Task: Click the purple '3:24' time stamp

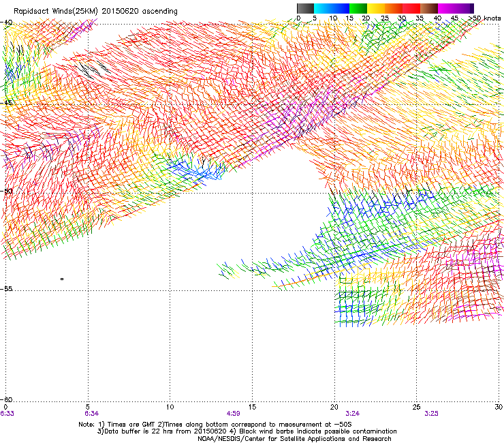Action: pos(353,414)
